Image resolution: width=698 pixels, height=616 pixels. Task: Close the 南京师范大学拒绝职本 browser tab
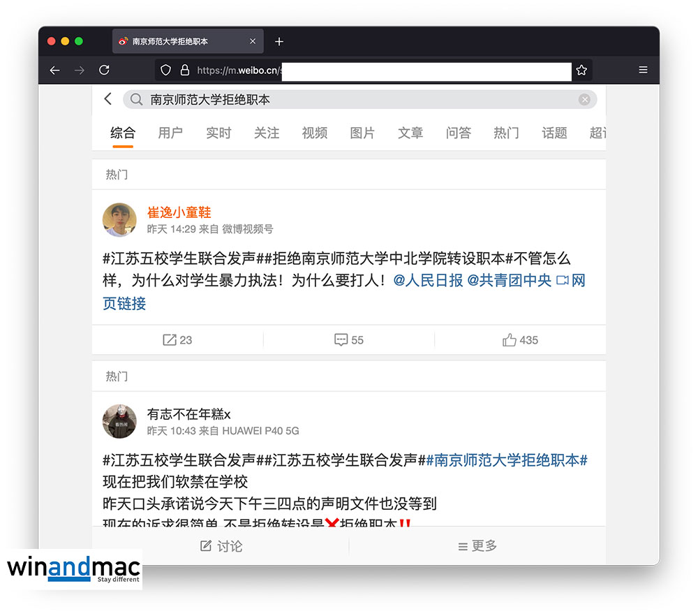253,41
